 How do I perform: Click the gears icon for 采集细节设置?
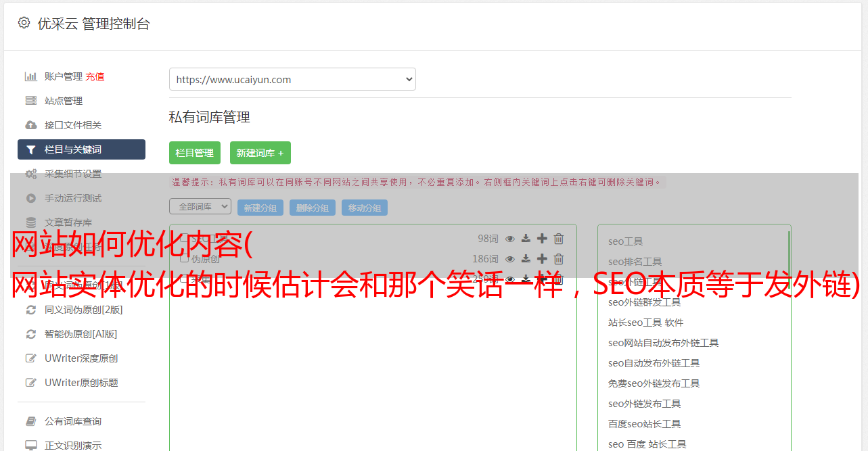[31, 174]
